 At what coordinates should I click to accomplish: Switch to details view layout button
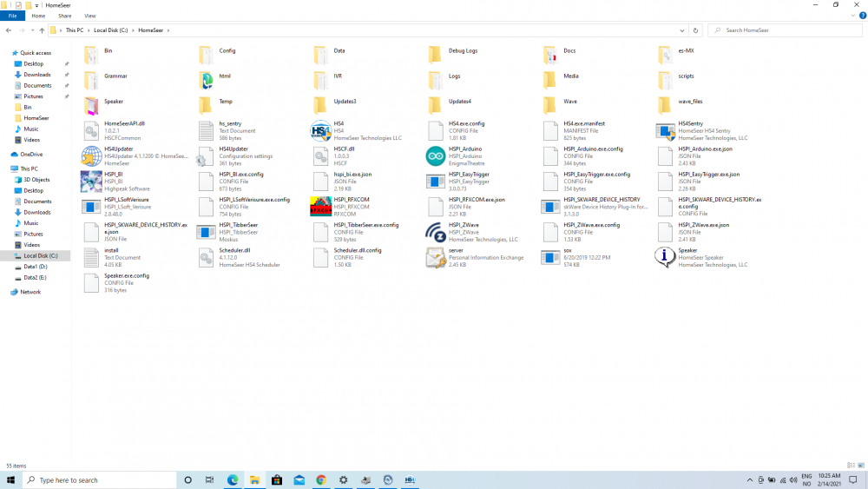coord(851,466)
